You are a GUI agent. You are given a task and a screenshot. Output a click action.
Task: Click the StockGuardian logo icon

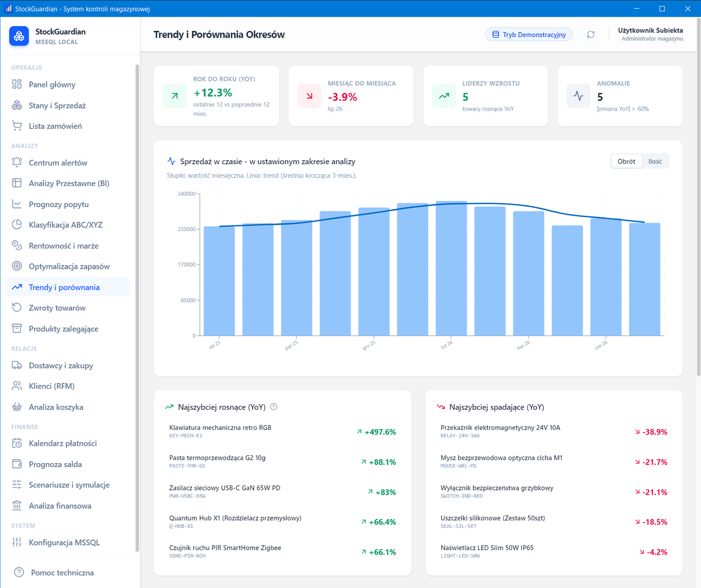click(19, 36)
